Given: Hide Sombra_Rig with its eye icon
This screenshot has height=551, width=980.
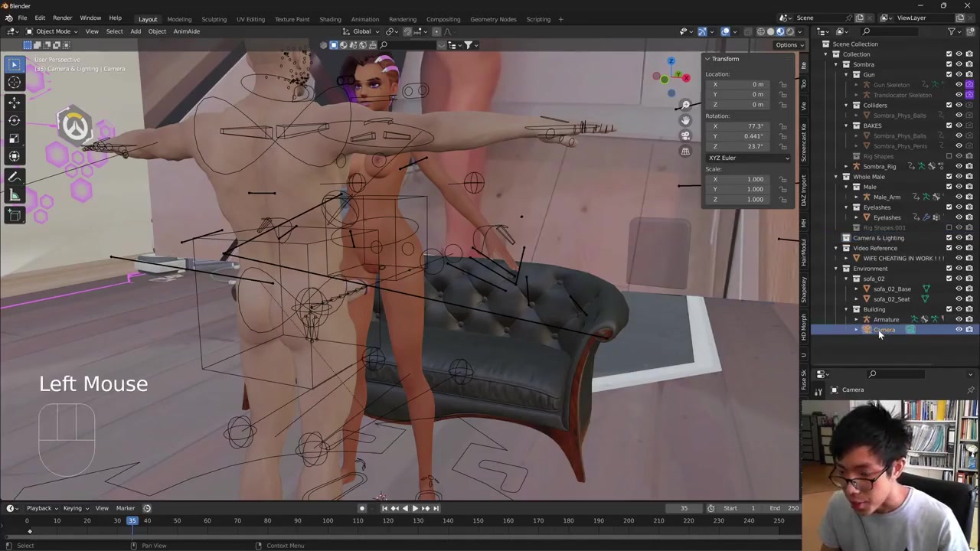Looking at the screenshot, I should [x=959, y=166].
